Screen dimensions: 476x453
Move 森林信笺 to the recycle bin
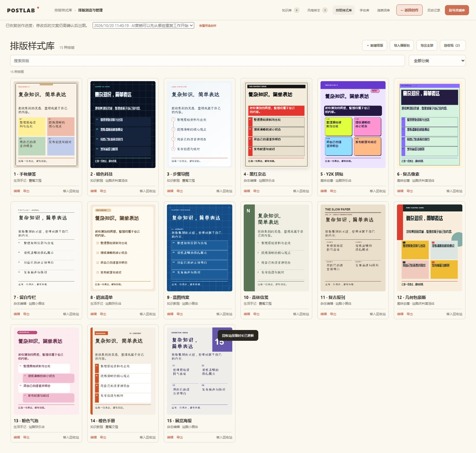tap(301, 314)
